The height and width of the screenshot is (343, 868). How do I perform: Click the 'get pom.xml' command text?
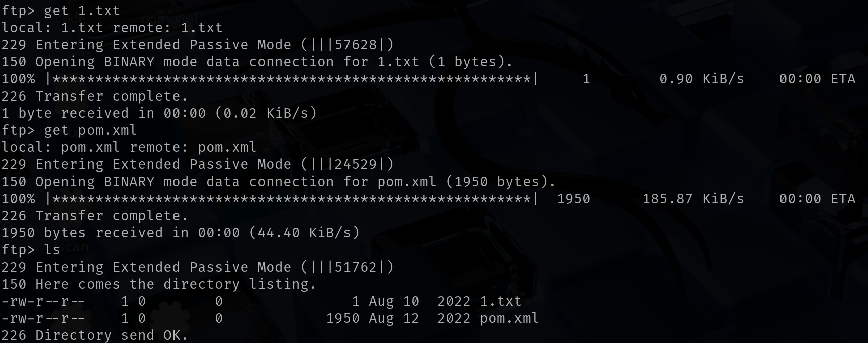(x=91, y=130)
